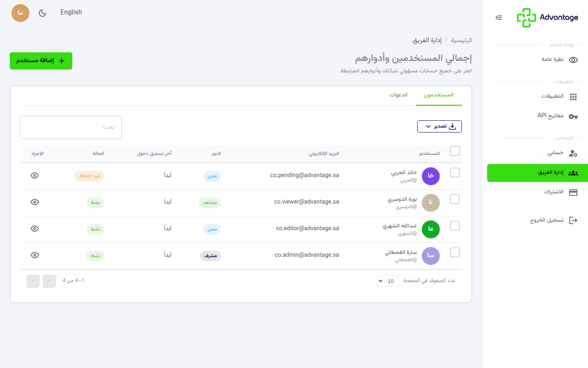Click آخر تسجيل دخول column header
Image resolution: width=588 pixels, height=368 pixels.
pos(154,154)
